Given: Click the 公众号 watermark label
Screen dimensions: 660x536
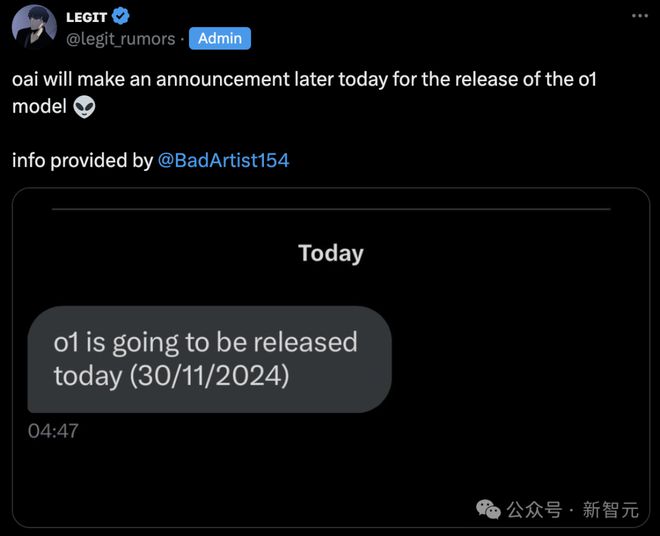Looking at the screenshot, I should point(534,510).
